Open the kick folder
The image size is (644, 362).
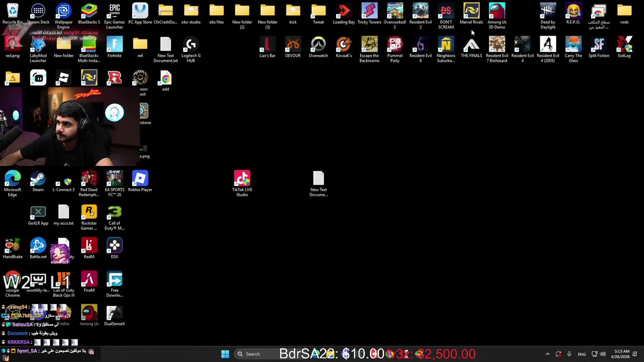tap(293, 14)
